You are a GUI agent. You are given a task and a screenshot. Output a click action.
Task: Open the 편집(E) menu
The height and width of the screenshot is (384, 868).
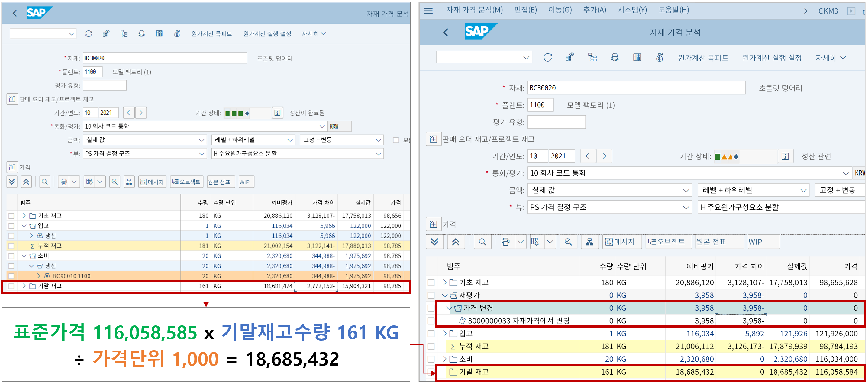pyautogui.click(x=525, y=10)
